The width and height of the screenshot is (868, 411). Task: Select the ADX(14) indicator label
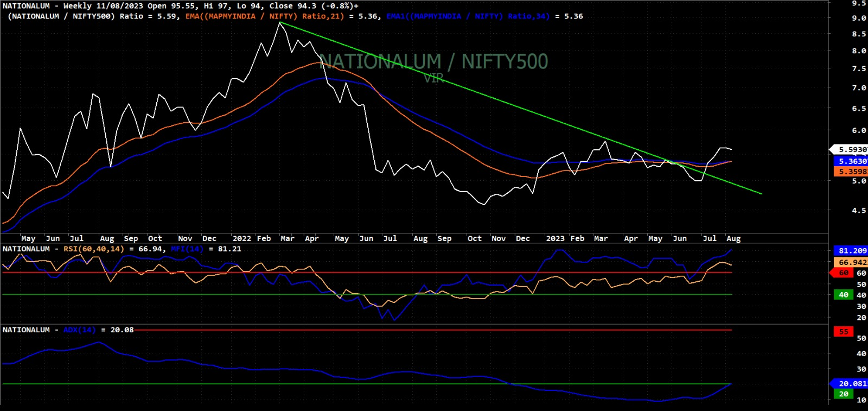(80, 330)
